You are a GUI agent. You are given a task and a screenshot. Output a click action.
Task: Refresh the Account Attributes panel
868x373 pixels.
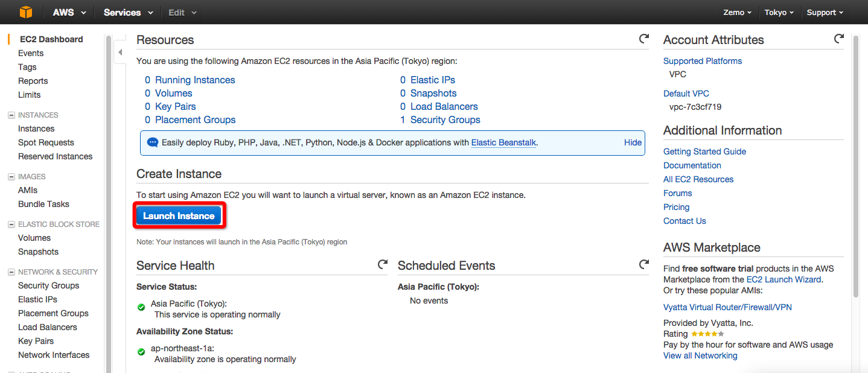point(839,39)
